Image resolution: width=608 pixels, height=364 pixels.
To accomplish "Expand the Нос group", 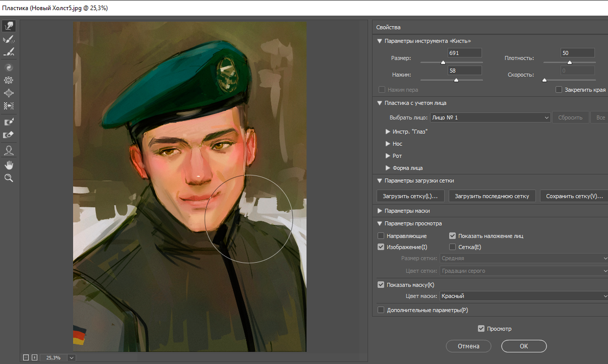I will pyautogui.click(x=388, y=144).
